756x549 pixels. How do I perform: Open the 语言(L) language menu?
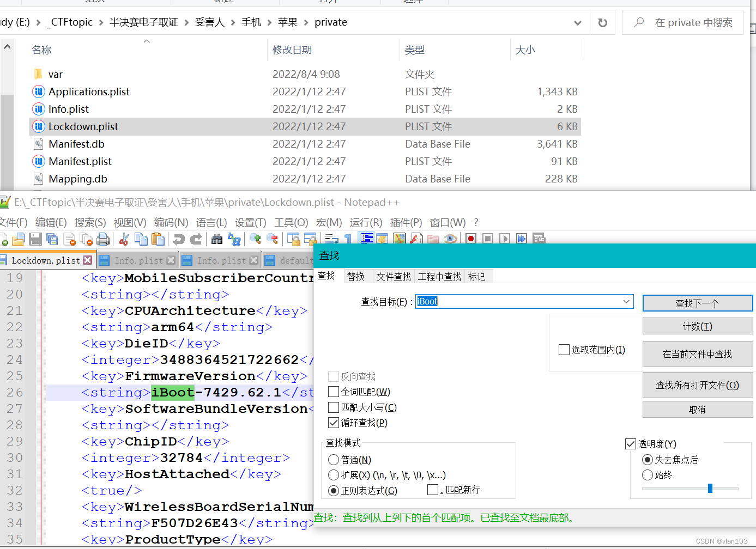[211, 222]
